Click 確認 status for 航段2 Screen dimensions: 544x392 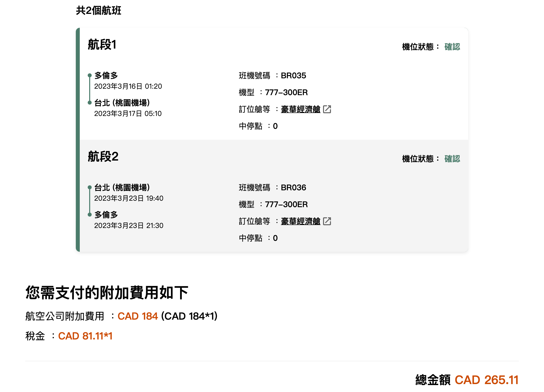tap(452, 159)
